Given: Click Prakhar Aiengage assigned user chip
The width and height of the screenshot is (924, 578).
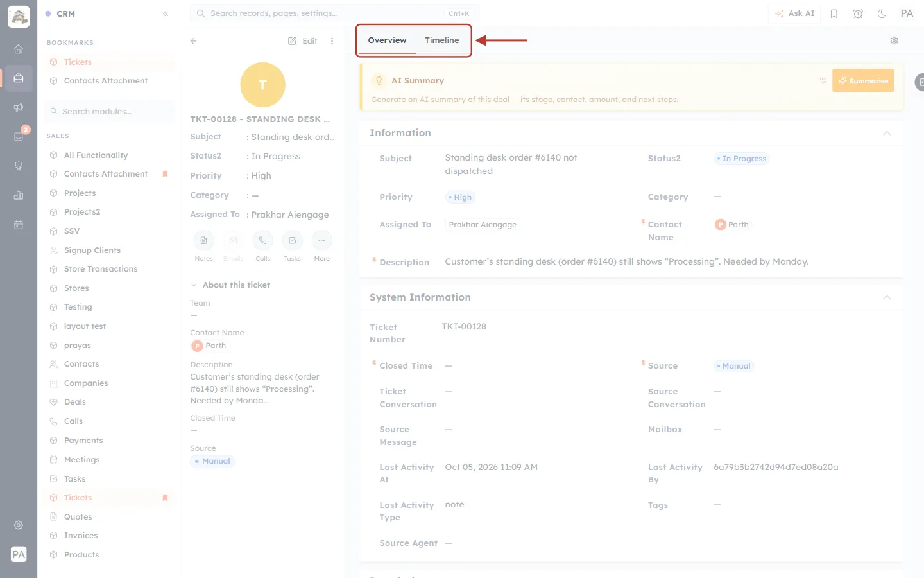Looking at the screenshot, I should tap(483, 225).
